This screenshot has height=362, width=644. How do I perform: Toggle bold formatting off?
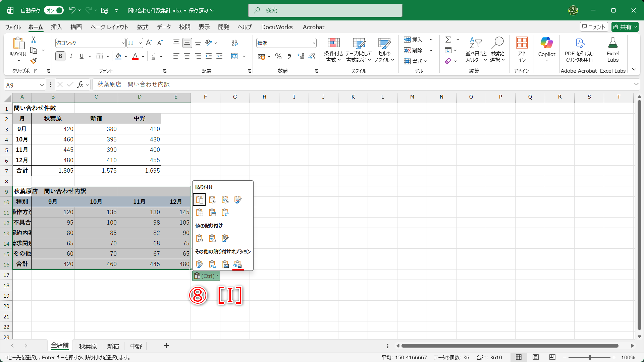click(60, 56)
